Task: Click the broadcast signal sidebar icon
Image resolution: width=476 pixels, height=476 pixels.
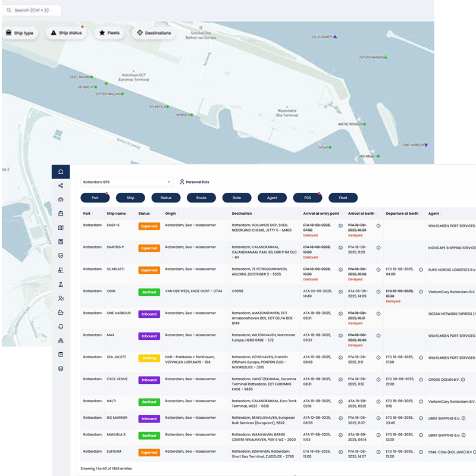Action: coord(61,200)
